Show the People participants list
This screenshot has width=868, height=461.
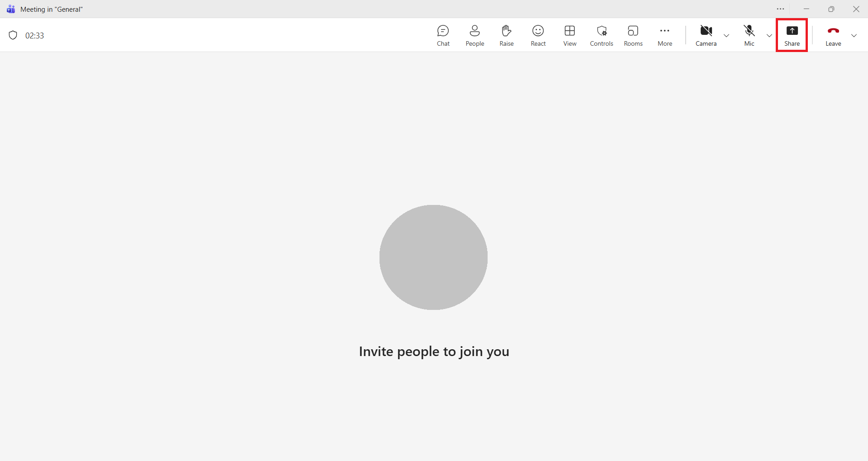[474, 35]
